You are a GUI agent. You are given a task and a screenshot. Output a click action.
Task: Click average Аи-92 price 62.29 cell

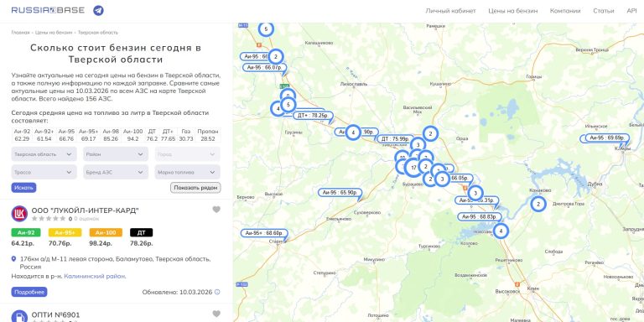22,139
